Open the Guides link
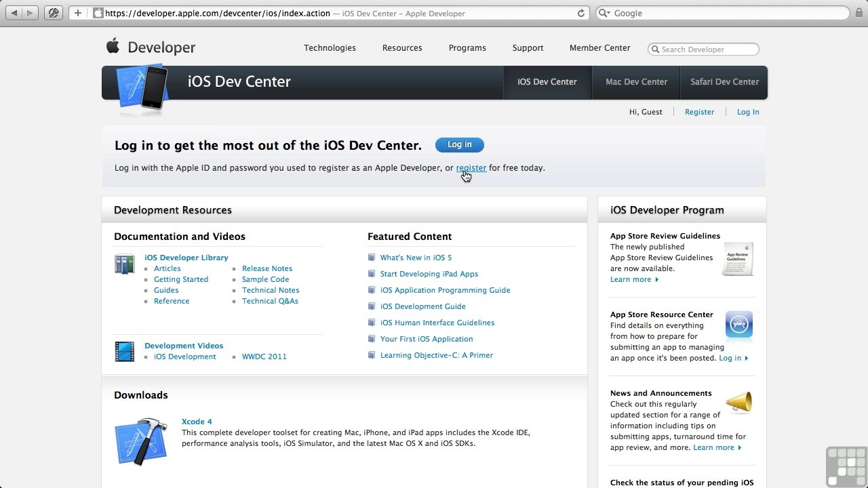Viewport: 868px width, 488px height. [166, 290]
